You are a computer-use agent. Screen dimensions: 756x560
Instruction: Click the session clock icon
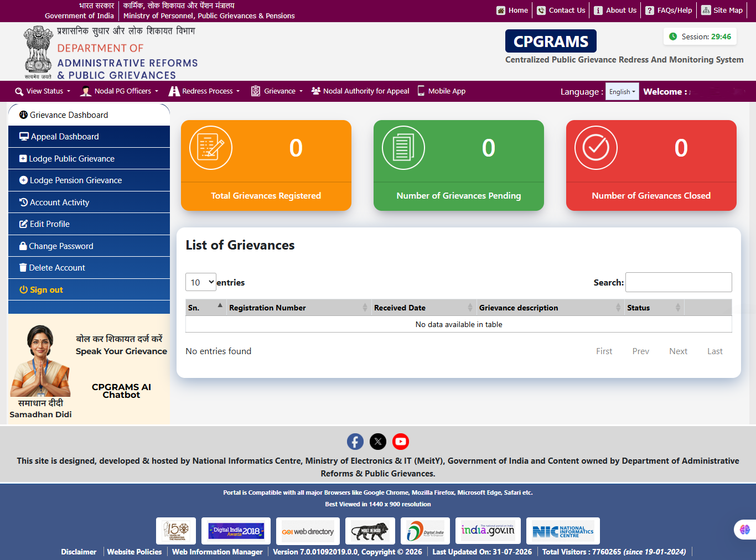pos(673,37)
